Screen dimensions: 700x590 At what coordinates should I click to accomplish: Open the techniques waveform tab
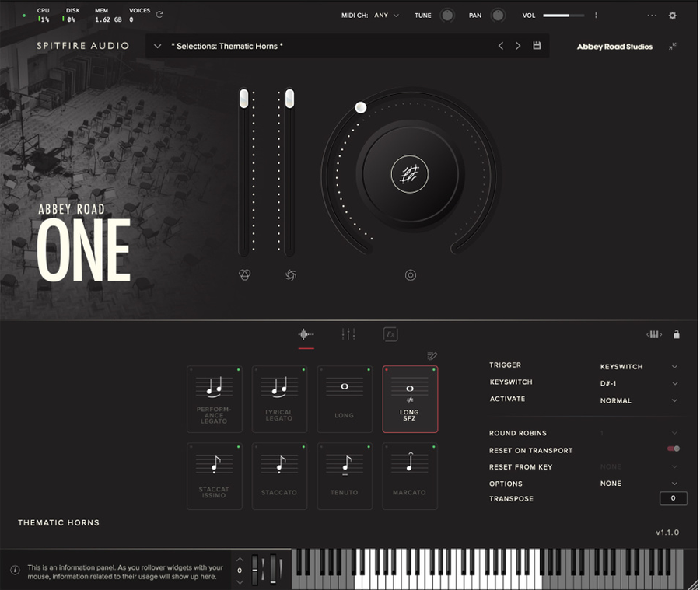[x=306, y=334]
